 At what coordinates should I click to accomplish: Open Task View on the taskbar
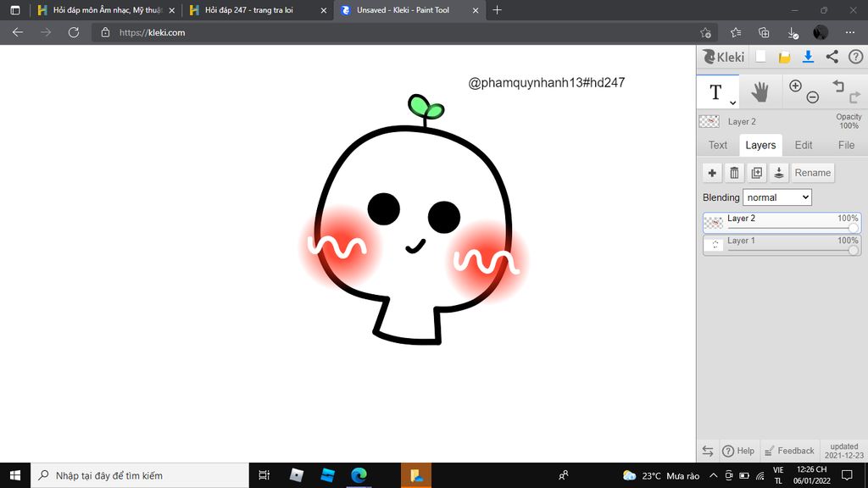pyautogui.click(x=264, y=475)
